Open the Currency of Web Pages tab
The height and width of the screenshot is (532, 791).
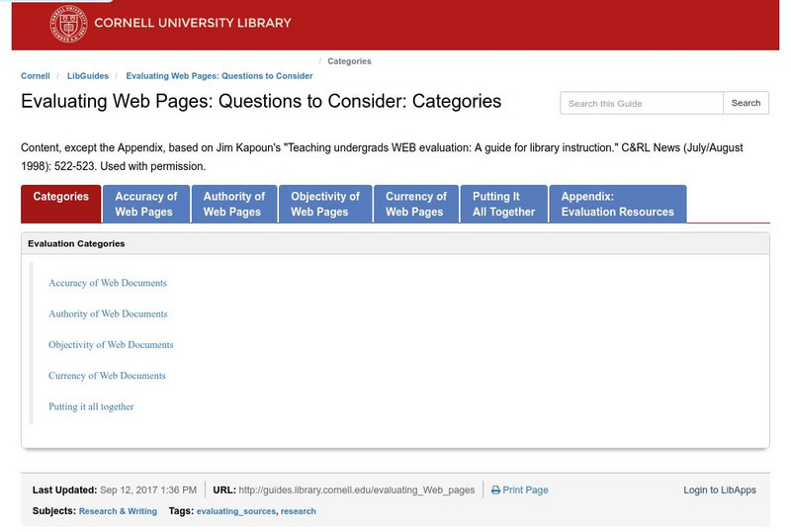pos(416,204)
